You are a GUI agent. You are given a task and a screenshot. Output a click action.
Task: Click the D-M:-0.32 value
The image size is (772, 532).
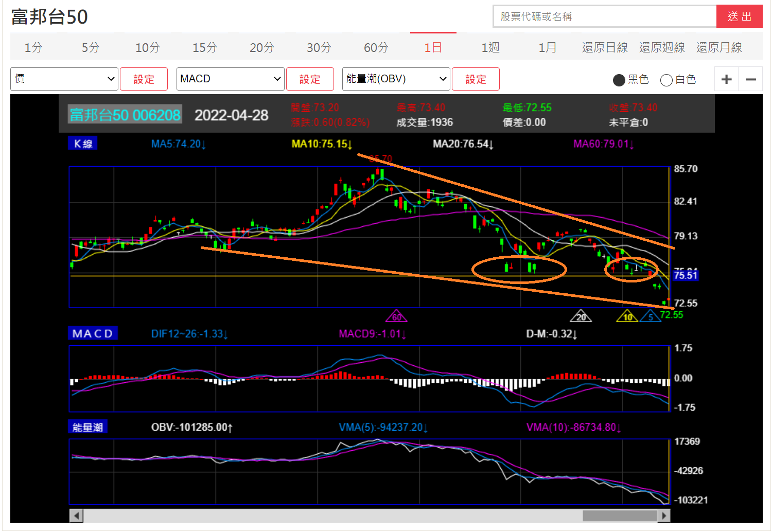pyautogui.click(x=552, y=334)
